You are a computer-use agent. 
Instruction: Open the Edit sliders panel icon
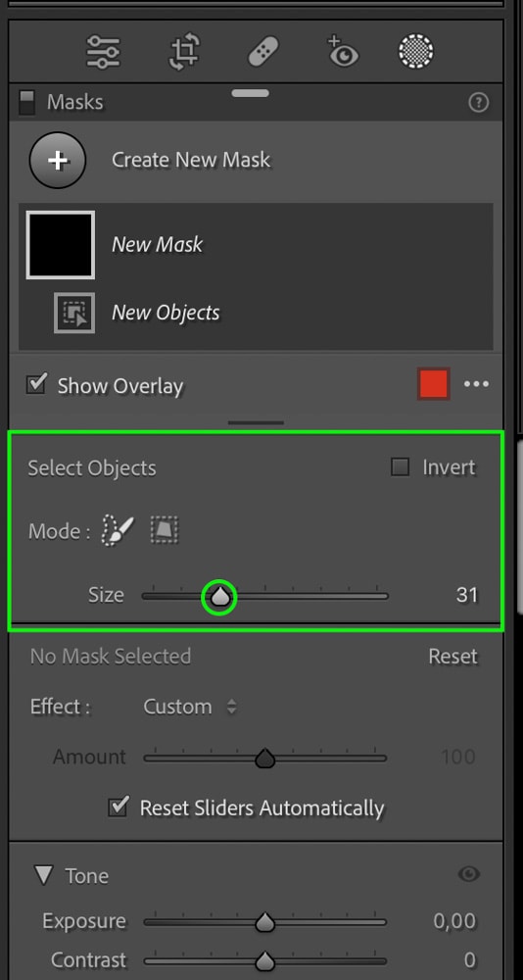coord(104,51)
